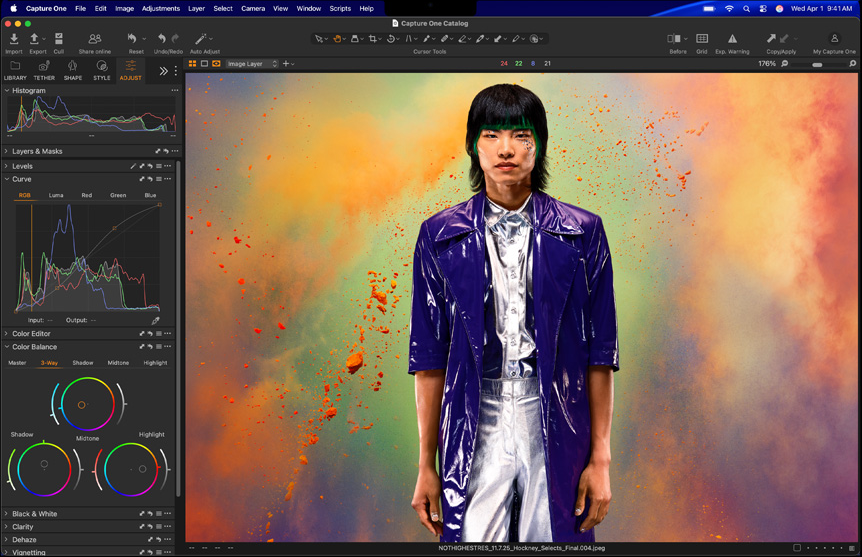Toggle the Before view comparison
862x557 pixels.
click(675, 39)
